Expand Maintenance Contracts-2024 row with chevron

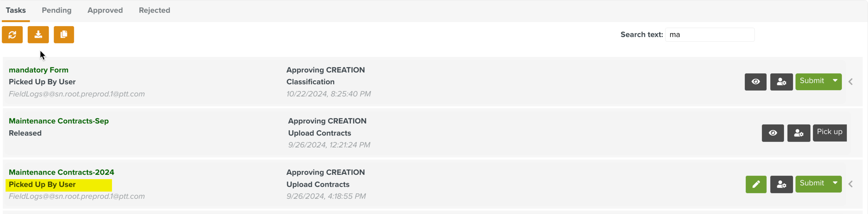(x=851, y=184)
